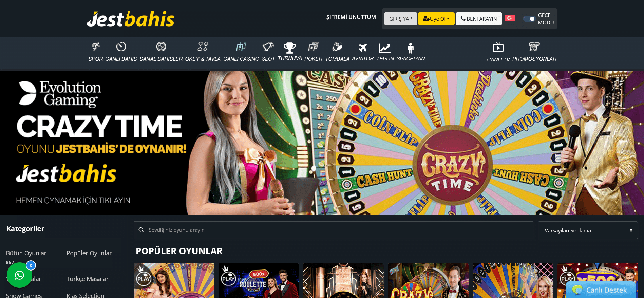The image size is (644, 298).
Task: Click the Hemen Oynamak İçin Tıklayın banner text
Action: click(x=73, y=201)
